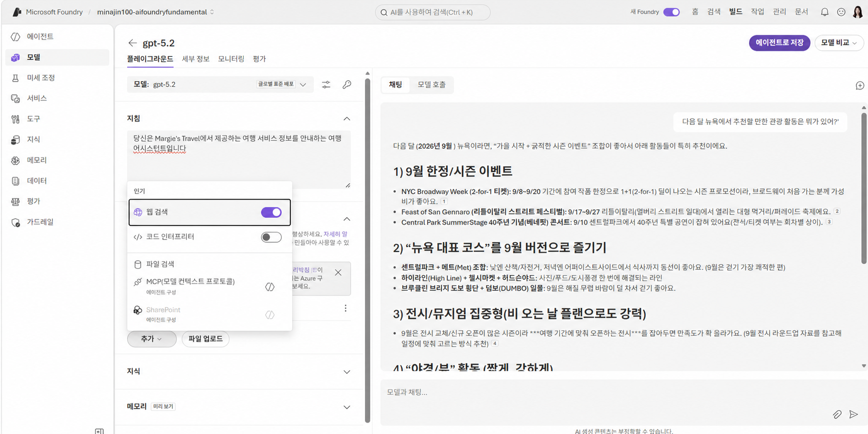Viewport: 868px width, 434px height.
Task: Switch to the 세부 정보 tab
Action: (x=196, y=59)
